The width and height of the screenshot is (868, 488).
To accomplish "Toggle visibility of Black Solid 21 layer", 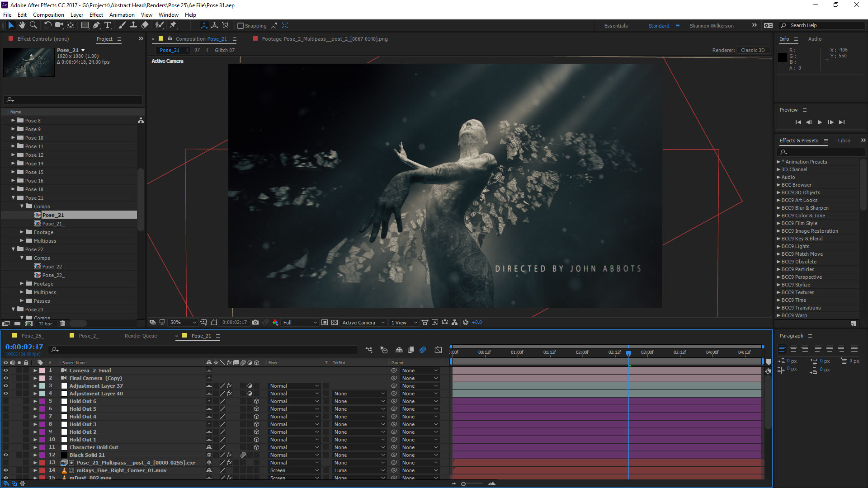I will [6, 455].
